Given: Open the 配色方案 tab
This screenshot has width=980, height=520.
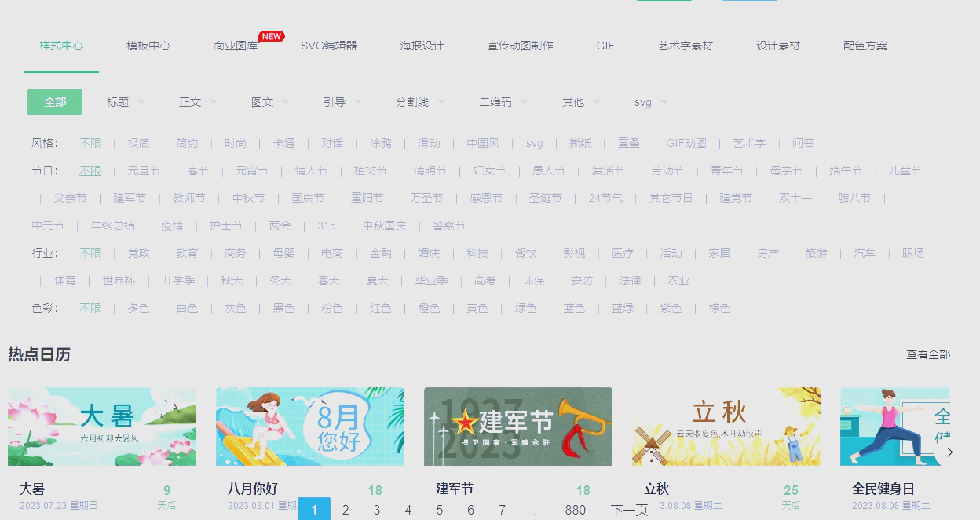Looking at the screenshot, I should 865,46.
